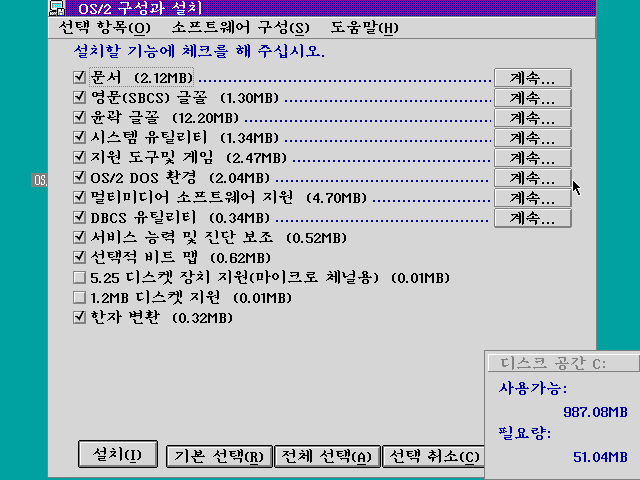Viewport: 640px width, 480px height.
Task: Click the 전체 선택(A) button
Action: (x=327, y=456)
